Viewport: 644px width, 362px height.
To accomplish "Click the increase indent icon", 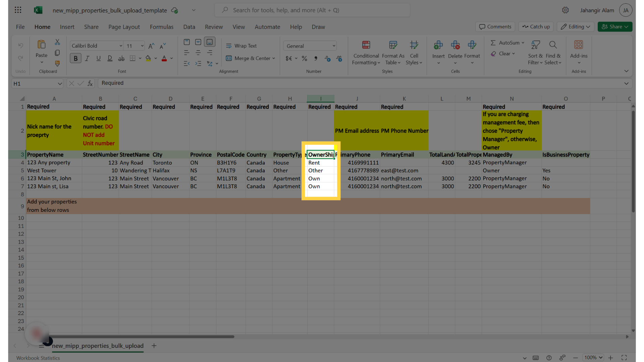I will [x=198, y=63].
